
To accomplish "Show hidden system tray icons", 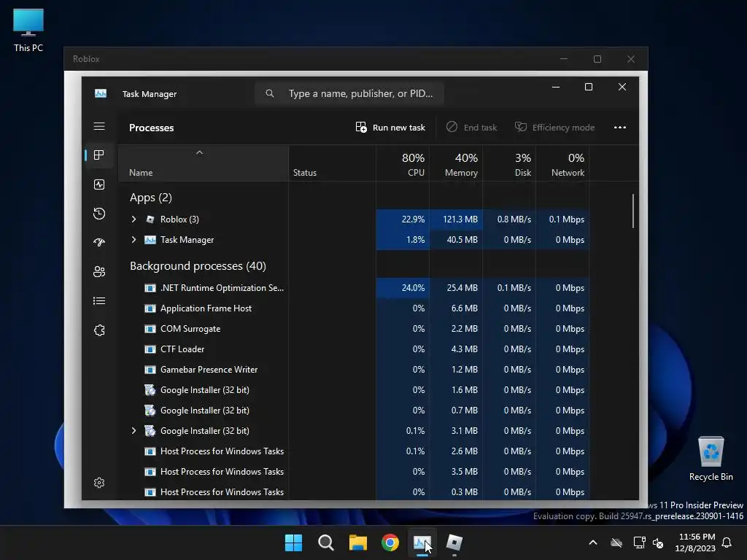I will (x=593, y=542).
